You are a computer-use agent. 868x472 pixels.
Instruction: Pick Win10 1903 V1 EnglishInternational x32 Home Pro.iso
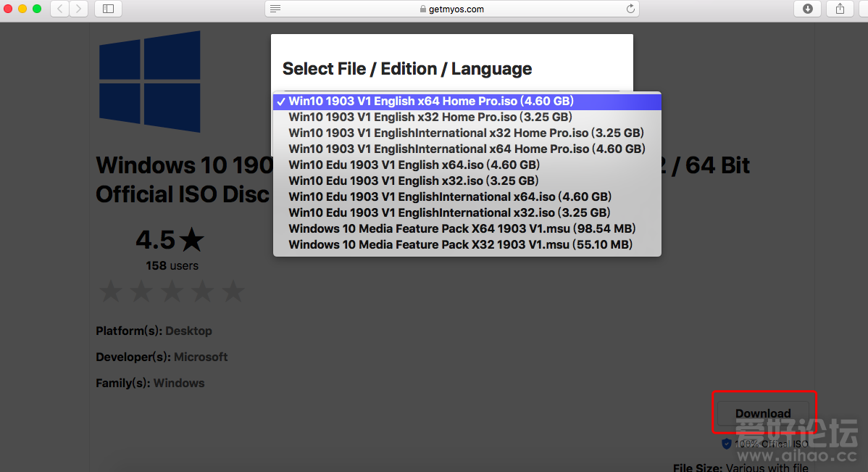coord(466,133)
